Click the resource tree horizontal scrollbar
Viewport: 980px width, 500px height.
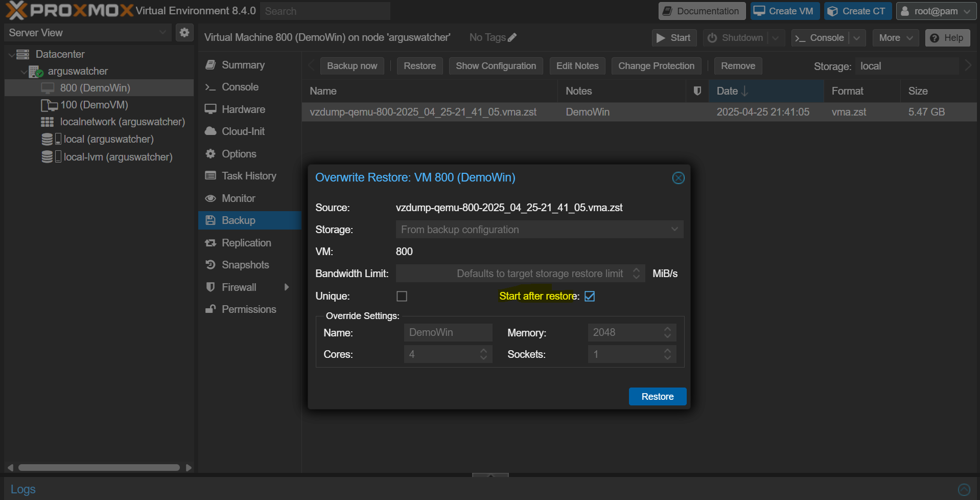(x=99, y=468)
